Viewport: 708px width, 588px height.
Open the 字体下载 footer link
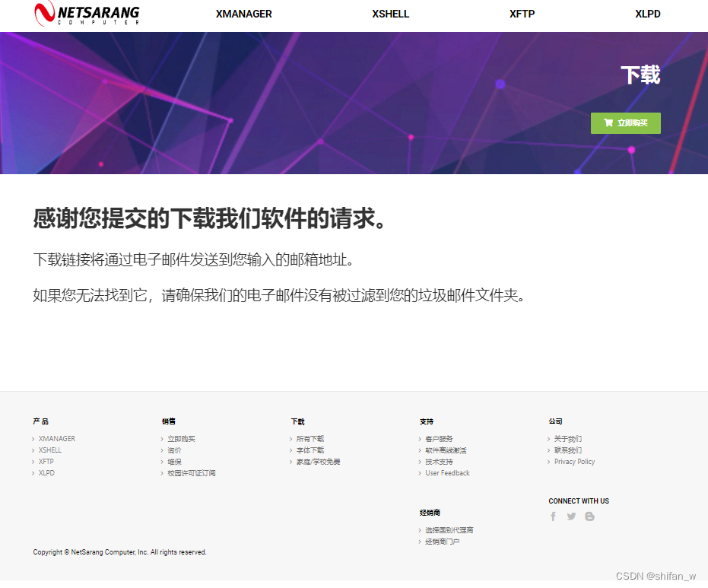[x=310, y=450]
